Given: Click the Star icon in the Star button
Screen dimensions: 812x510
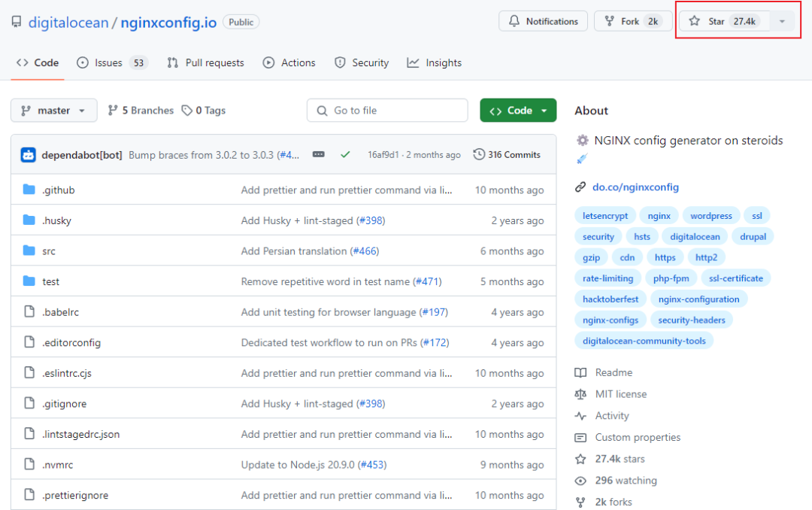Looking at the screenshot, I should click(x=695, y=21).
